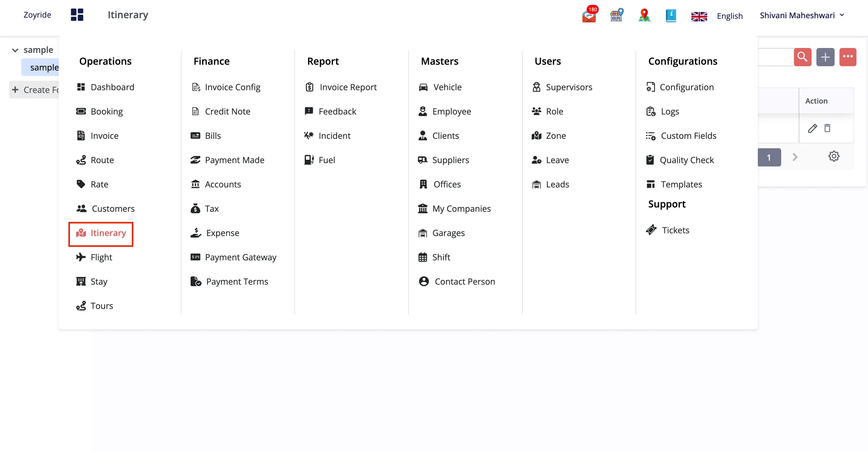The height and width of the screenshot is (452, 868).
Task: Select the Itinerary menu item
Action: click(x=101, y=233)
